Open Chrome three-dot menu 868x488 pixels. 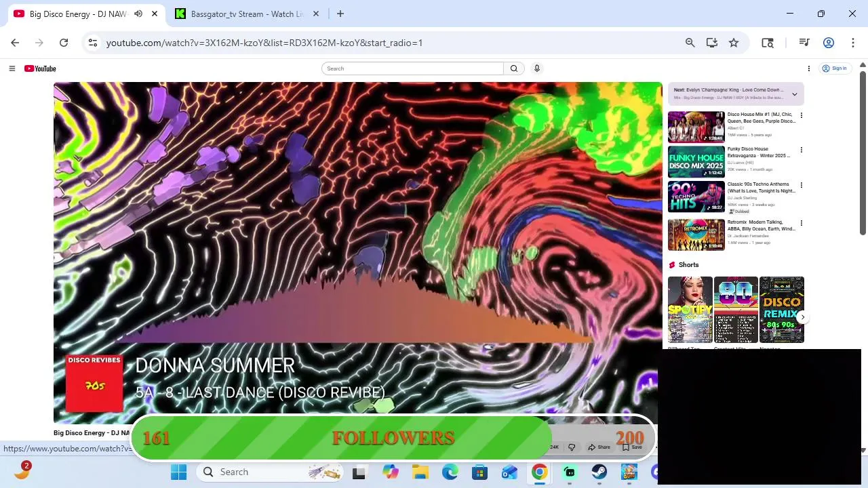(852, 43)
